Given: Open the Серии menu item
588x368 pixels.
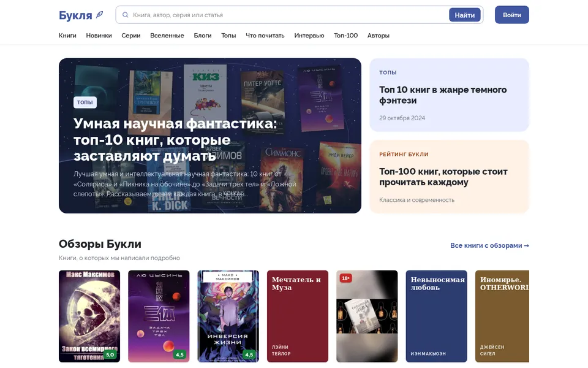Looking at the screenshot, I should pos(131,36).
